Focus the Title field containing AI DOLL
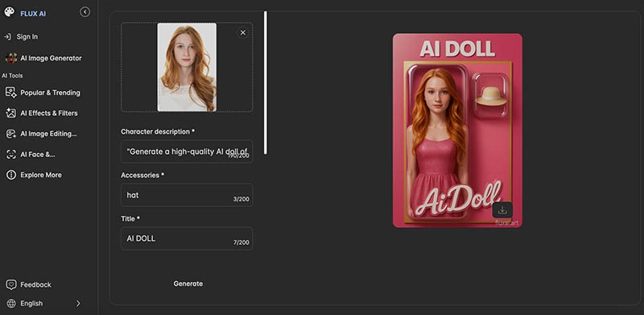 tap(187, 238)
